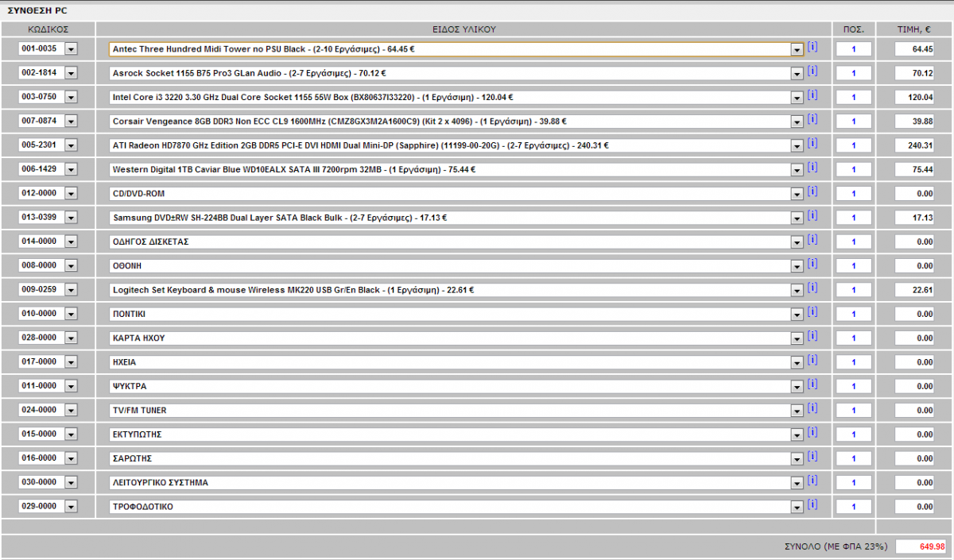Screen dimensions: 954x560
Task: Open info [i] link on ΤΡΟΦΟΔΟΤΙΚΟ row
Action: point(812,504)
